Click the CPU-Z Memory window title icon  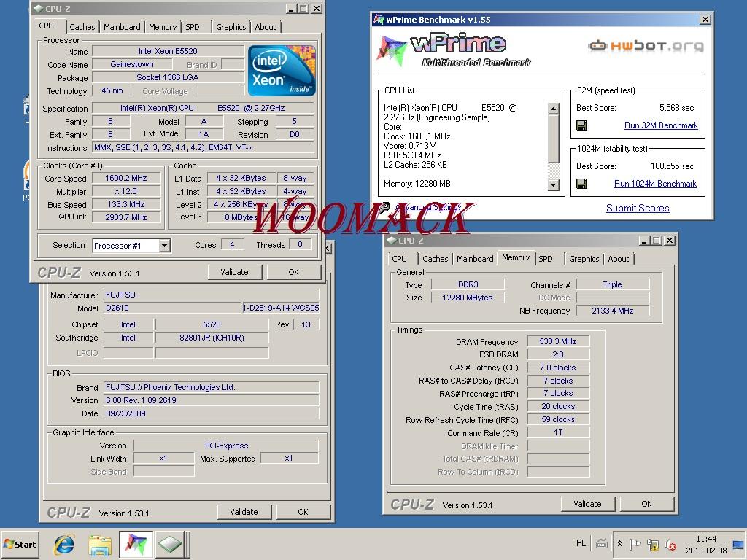tap(392, 241)
